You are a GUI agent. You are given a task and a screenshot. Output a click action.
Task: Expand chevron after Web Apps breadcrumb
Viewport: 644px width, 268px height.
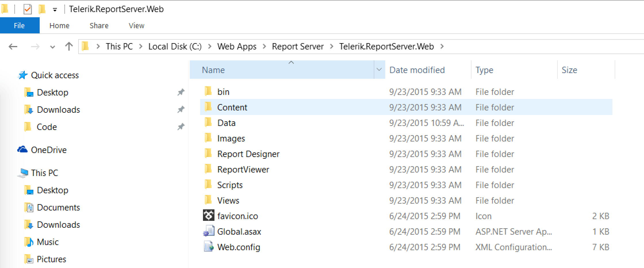tap(264, 46)
